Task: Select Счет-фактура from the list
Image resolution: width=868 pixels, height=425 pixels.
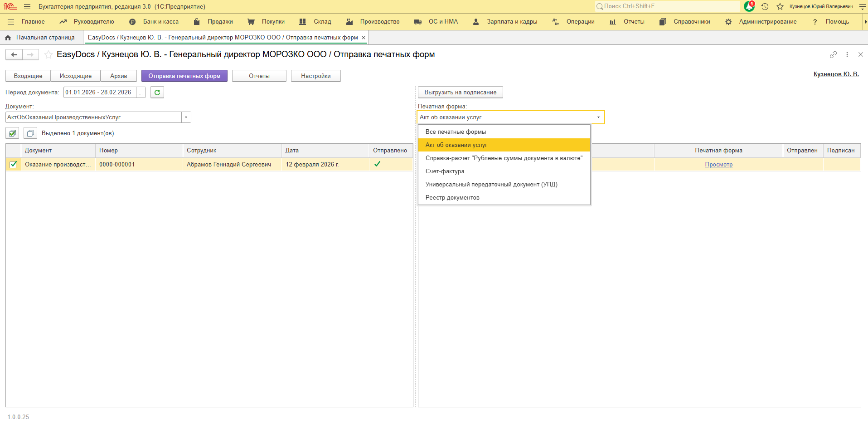Action: click(445, 171)
